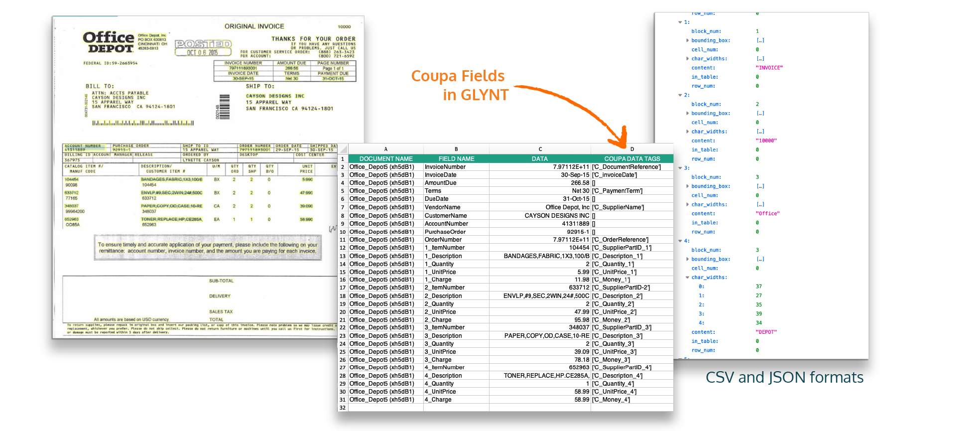Click the "INVOICE" content value in JSON
The height and width of the screenshot is (431, 980).
click(769, 68)
